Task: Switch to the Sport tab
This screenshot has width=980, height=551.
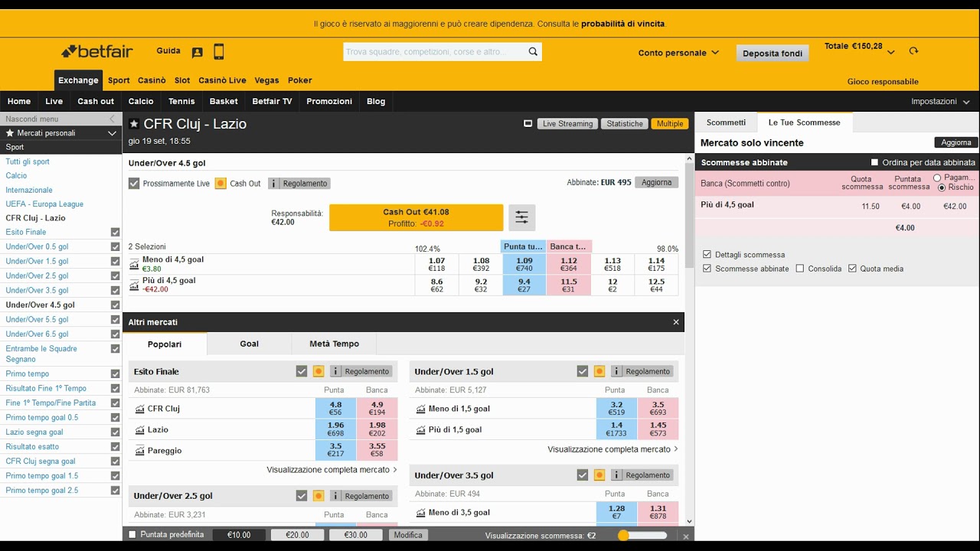Action: 119,80
